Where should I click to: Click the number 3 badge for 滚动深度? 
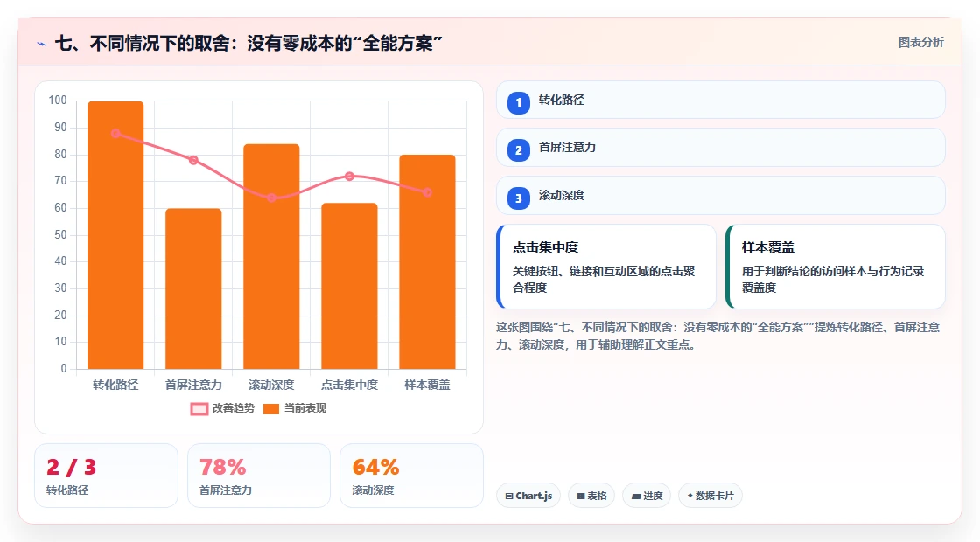click(518, 198)
